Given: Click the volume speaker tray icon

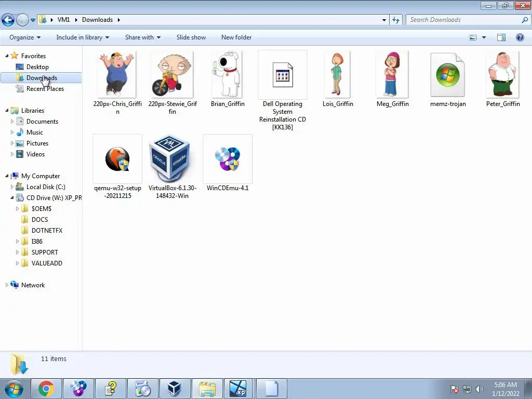Looking at the screenshot, I should tap(479, 389).
